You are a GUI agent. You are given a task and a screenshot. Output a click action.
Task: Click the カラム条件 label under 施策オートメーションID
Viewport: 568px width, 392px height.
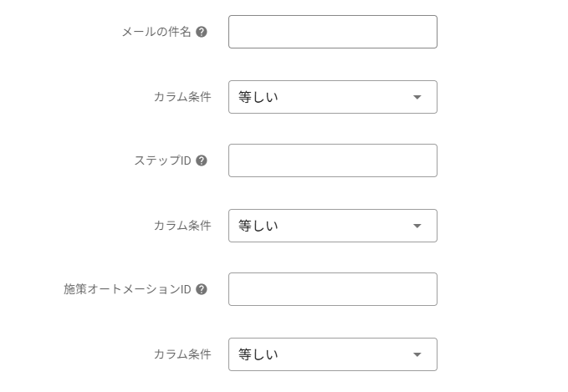182,354
